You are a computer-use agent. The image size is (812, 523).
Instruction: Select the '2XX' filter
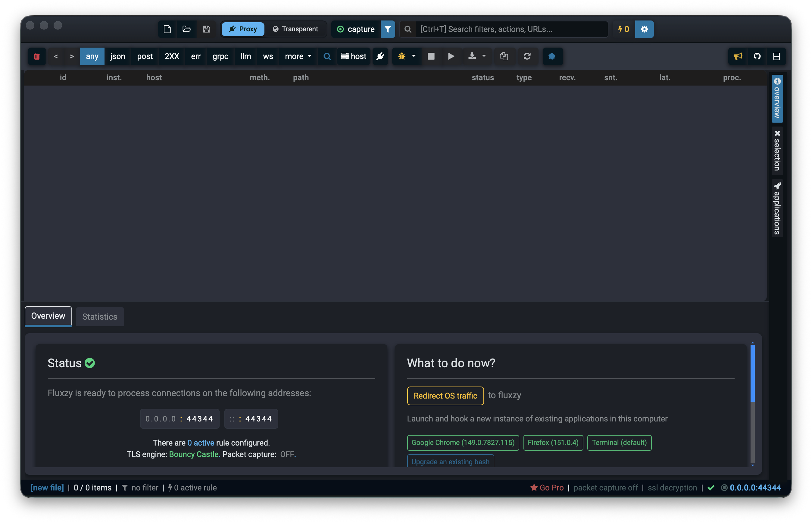coord(172,56)
